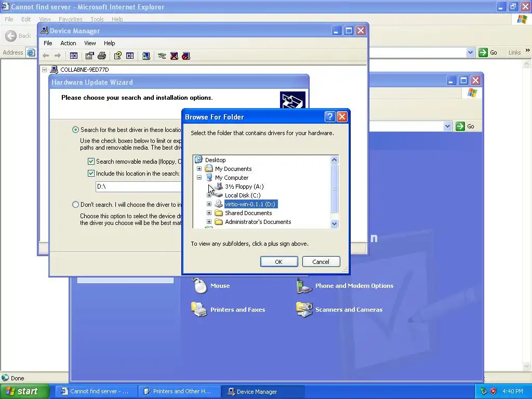This screenshot has height=399, width=532.
Task: Select Administrator's Documents folder label
Action: [x=258, y=221]
